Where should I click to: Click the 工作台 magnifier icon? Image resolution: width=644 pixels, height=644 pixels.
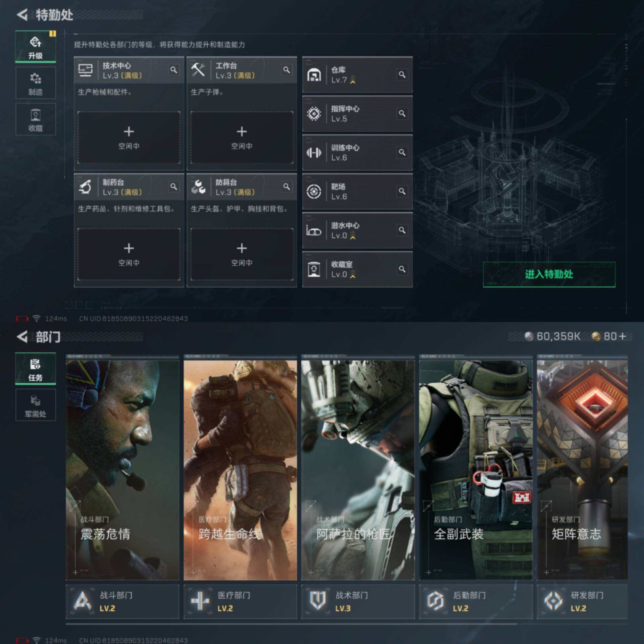point(286,70)
